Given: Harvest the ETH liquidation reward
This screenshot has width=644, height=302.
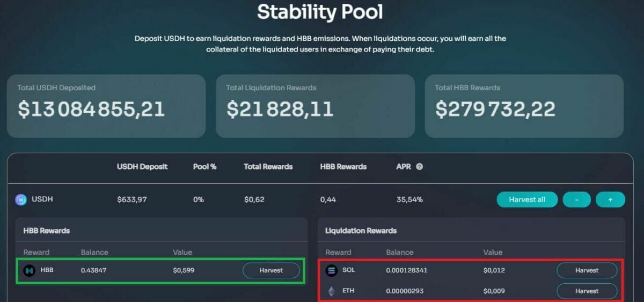Looking at the screenshot, I should 587,291.
